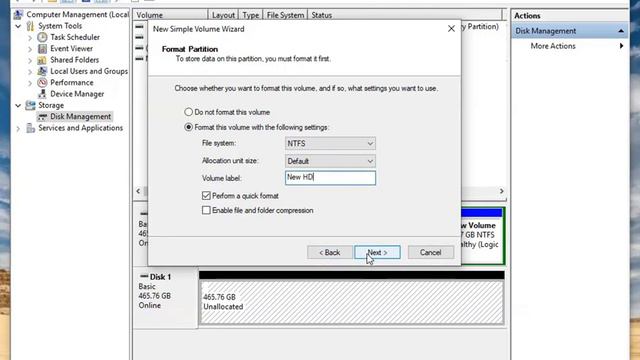This screenshot has height=360, width=640.
Task: Go Back in the wizard
Action: pyautogui.click(x=329, y=252)
